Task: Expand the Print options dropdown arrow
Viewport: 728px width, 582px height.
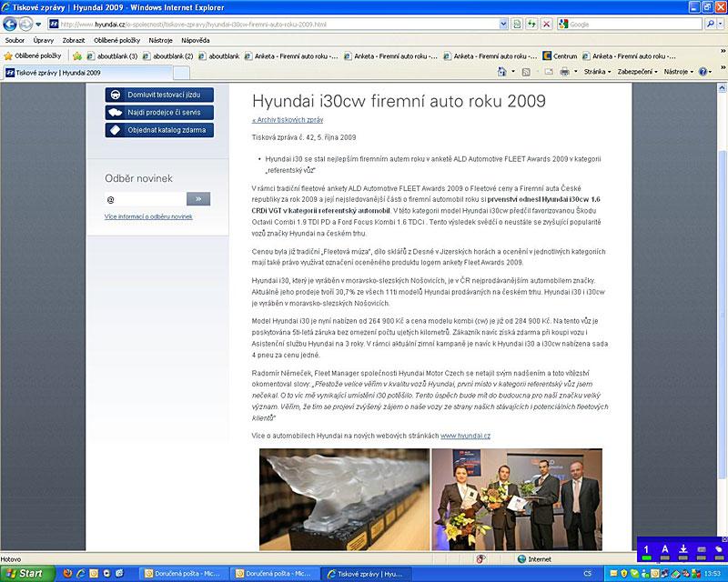Action: pyautogui.click(x=576, y=72)
